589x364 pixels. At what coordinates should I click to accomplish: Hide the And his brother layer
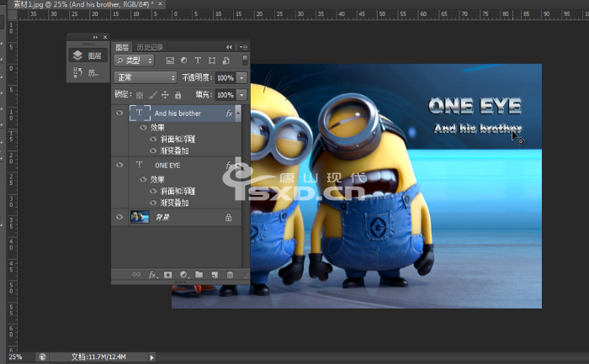(x=119, y=113)
